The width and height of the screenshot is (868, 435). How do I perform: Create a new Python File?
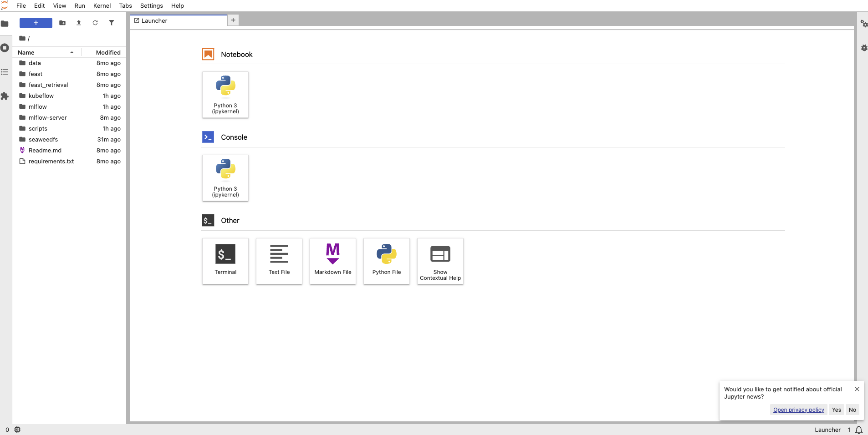(x=387, y=261)
